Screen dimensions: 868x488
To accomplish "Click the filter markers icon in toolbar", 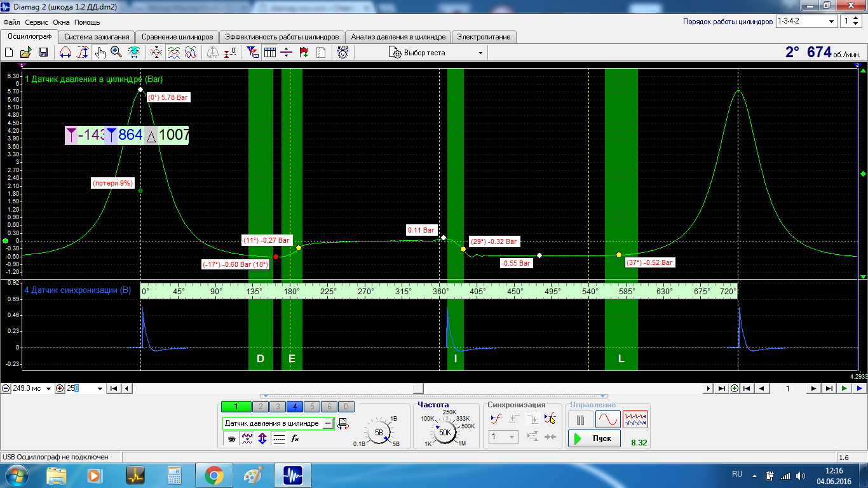I will [x=252, y=53].
